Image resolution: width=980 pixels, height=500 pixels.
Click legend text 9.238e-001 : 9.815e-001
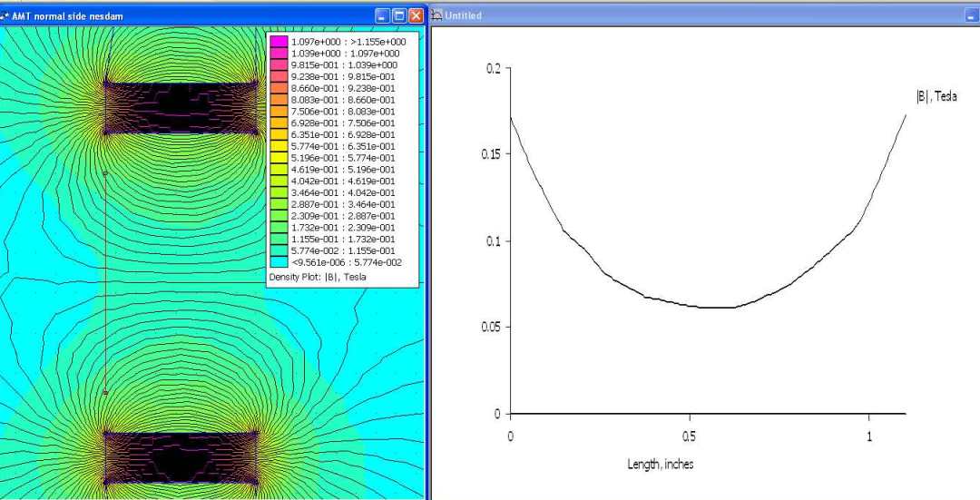[343, 77]
